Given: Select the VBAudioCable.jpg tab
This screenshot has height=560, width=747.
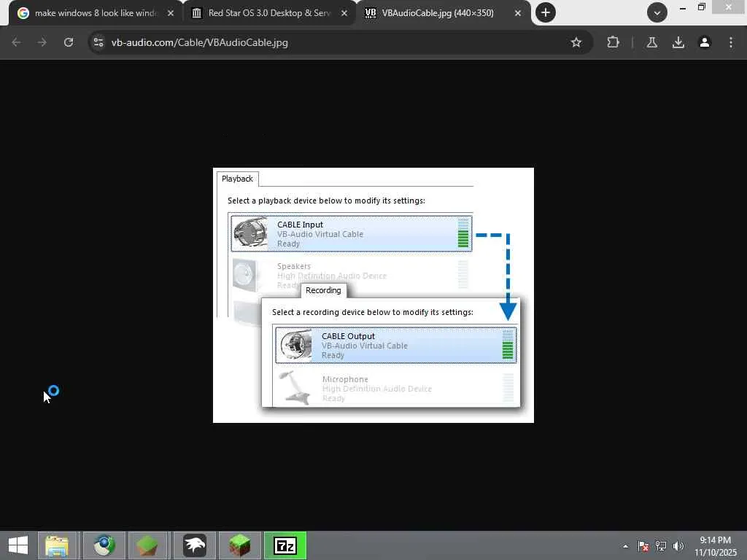Looking at the screenshot, I should 444,13.
